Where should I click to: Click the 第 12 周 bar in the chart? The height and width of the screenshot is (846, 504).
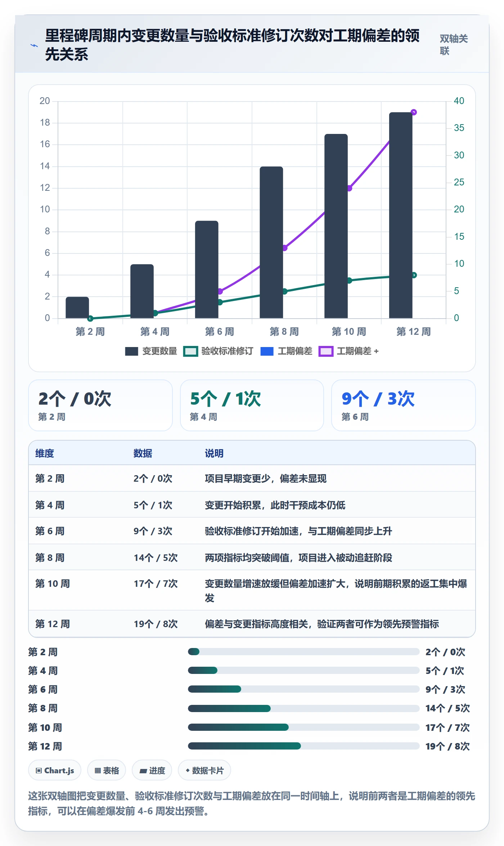point(401,215)
